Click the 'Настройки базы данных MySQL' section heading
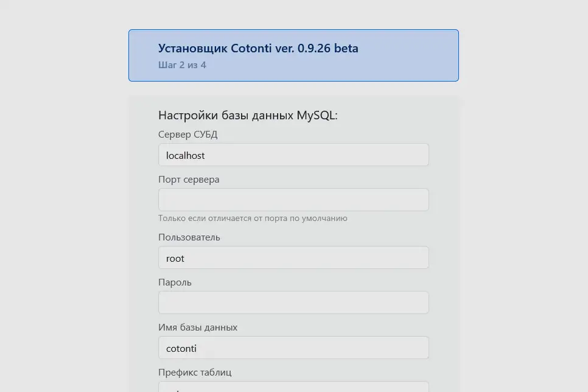 pos(248,114)
